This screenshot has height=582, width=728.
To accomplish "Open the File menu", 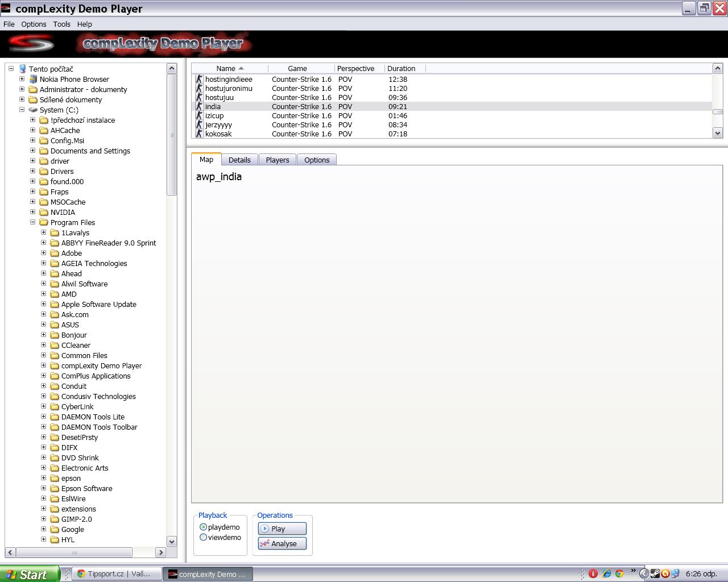I will point(9,24).
